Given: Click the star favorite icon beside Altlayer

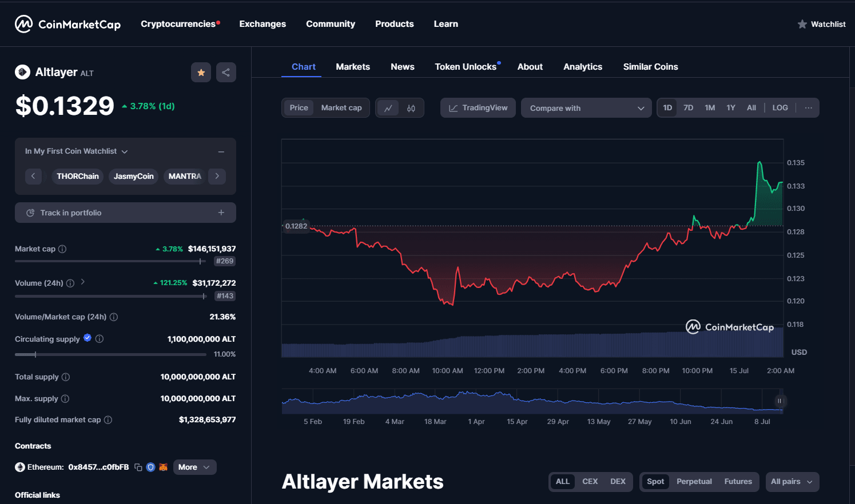Looking at the screenshot, I should 201,73.
